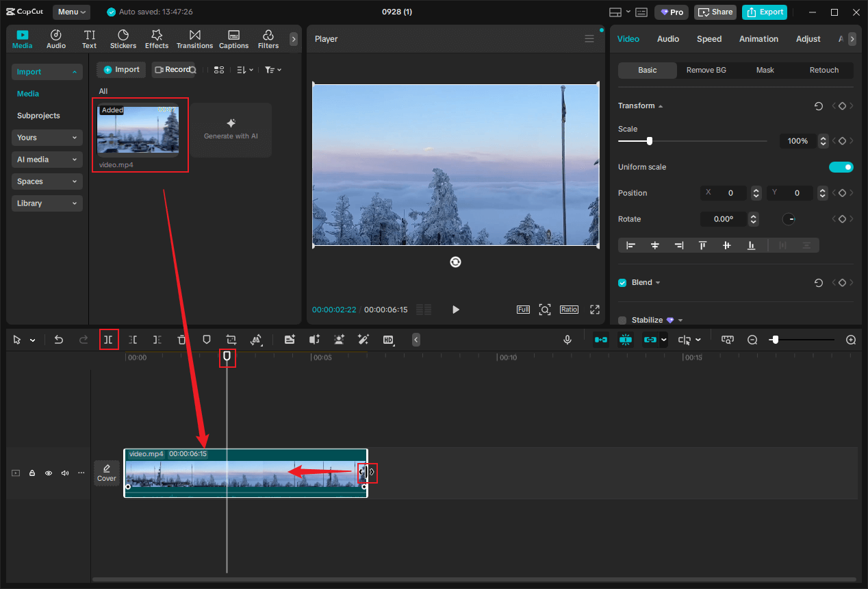Play the video in the Player
Image resolution: width=868 pixels, height=589 pixels.
tap(456, 310)
